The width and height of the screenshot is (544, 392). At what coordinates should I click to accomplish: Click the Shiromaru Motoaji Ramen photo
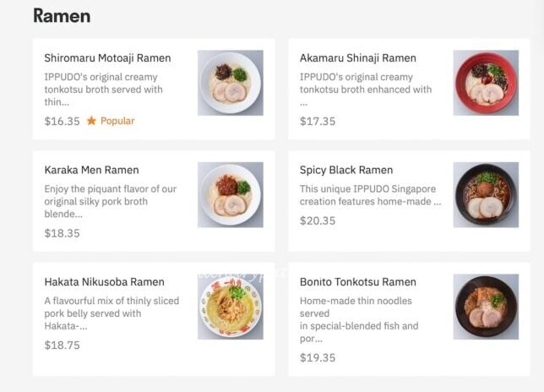(x=230, y=83)
